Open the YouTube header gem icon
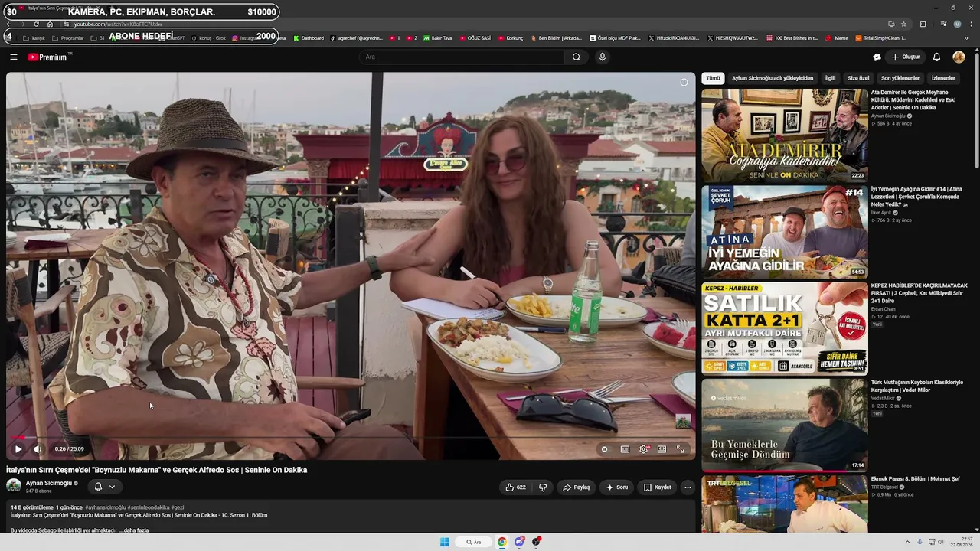 [877, 57]
